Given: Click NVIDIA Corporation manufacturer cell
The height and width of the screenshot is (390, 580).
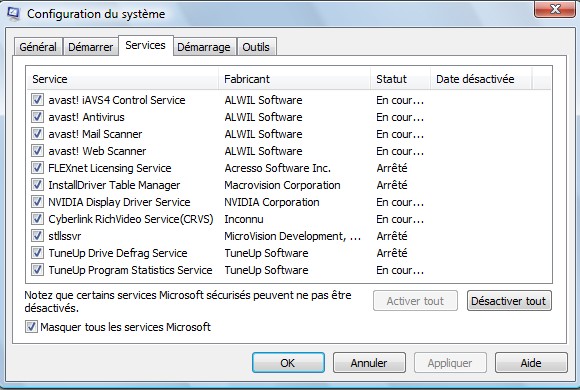Looking at the screenshot, I should pyautogui.click(x=272, y=202).
